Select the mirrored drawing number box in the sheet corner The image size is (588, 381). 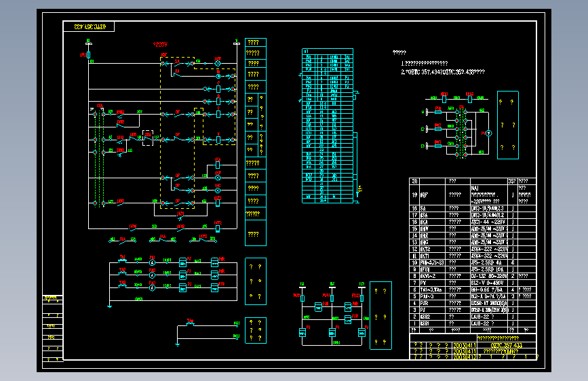(89, 26)
